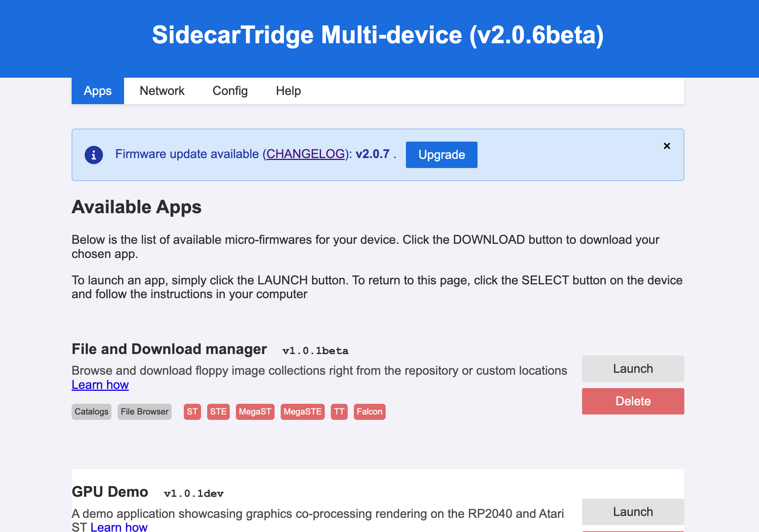Click the GPU Demo title
Viewport: 759px width, 532px height.
[110, 492]
